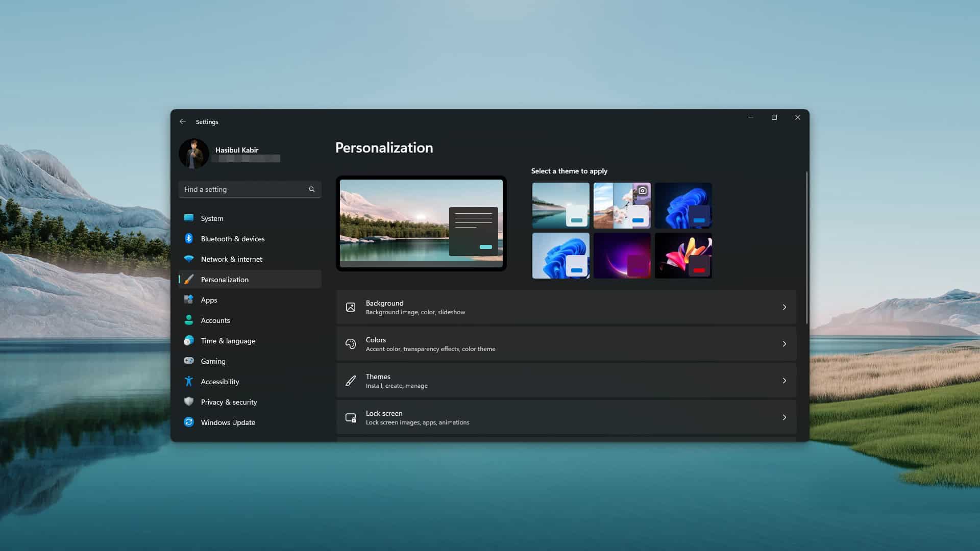Image resolution: width=980 pixels, height=551 pixels.
Task: Expand the Background settings row
Action: pyautogui.click(x=567, y=307)
